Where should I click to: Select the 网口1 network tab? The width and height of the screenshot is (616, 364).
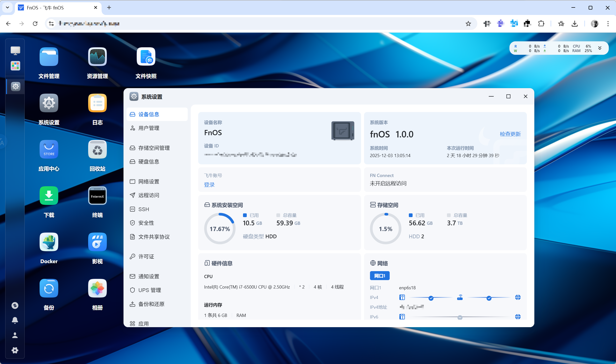point(379,276)
